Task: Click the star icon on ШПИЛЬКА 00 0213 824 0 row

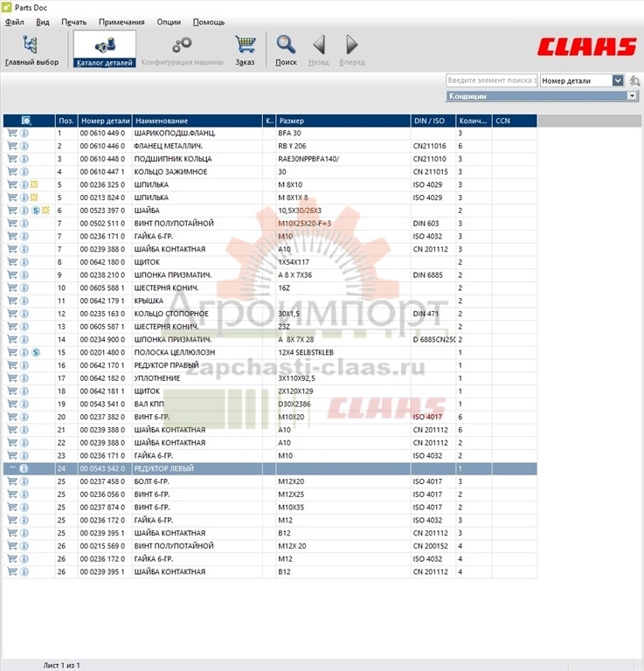Action: pyautogui.click(x=34, y=197)
